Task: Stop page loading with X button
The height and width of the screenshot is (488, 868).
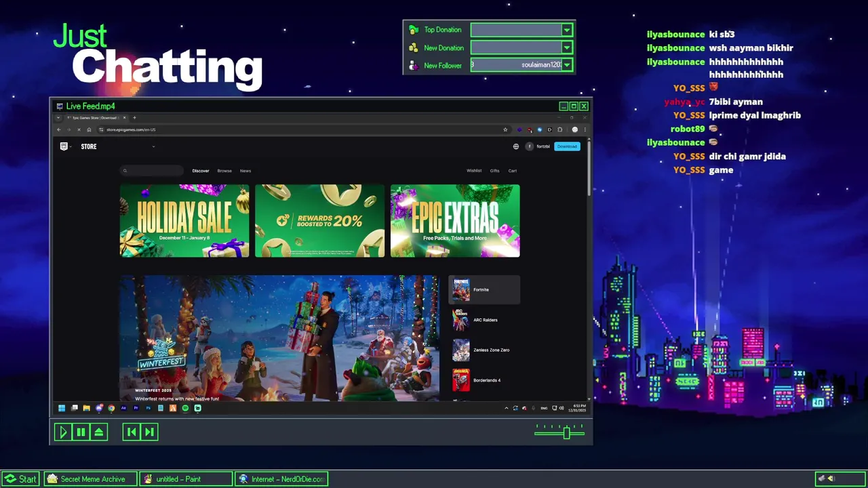Action: (x=79, y=129)
